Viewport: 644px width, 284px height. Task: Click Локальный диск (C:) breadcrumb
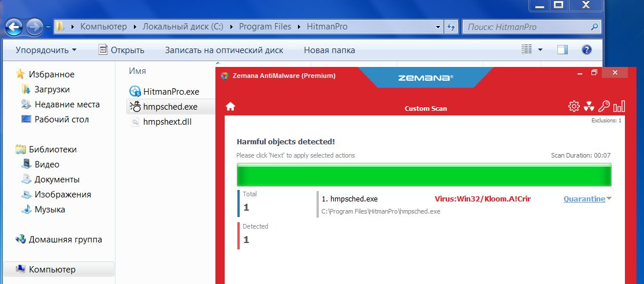pyautogui.click(x=183, y=27)
